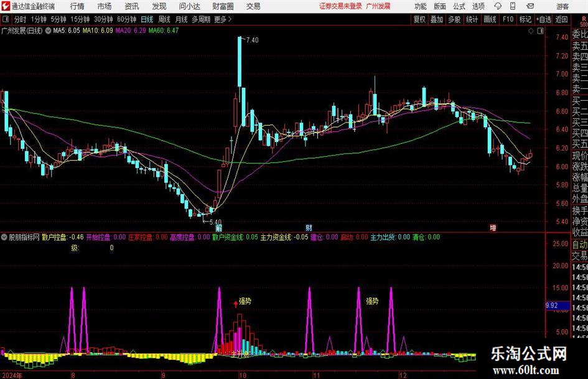Image resolution: width=588 pixels, height=379 pixels.
Task: Select the 日线 daily period tab
Action: tap(147, 19)
